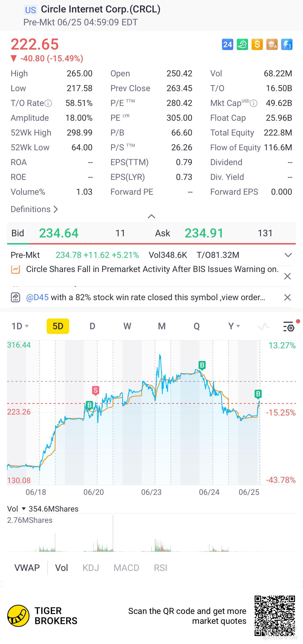
Task: Switch to the W weekly chart tab
Action: [127, 326]
